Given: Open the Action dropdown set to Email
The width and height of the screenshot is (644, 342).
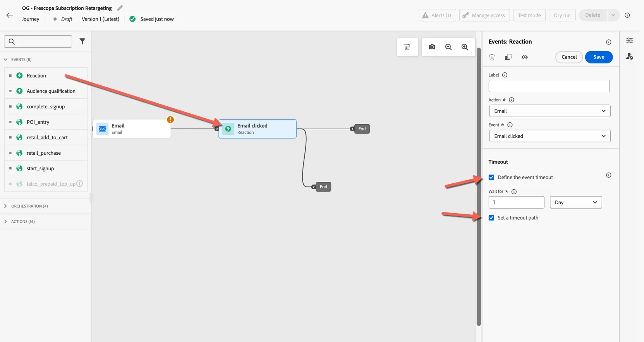Looking at the screenshot, I should pyautogui.click(x=550, y=111).
